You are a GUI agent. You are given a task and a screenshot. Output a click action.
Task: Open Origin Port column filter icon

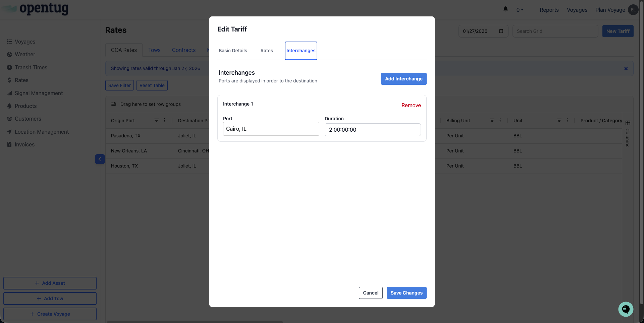(x=156, y=121)
